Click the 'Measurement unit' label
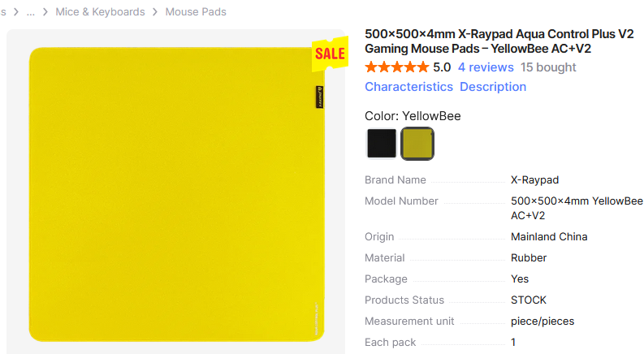The width and height of the screenshot is (644, 354). 409,322
